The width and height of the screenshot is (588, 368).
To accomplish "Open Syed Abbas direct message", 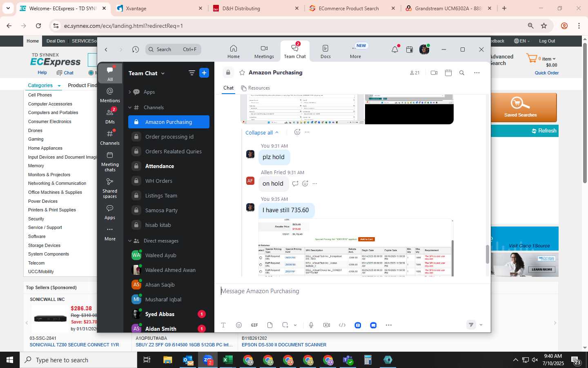I will 169,314.
